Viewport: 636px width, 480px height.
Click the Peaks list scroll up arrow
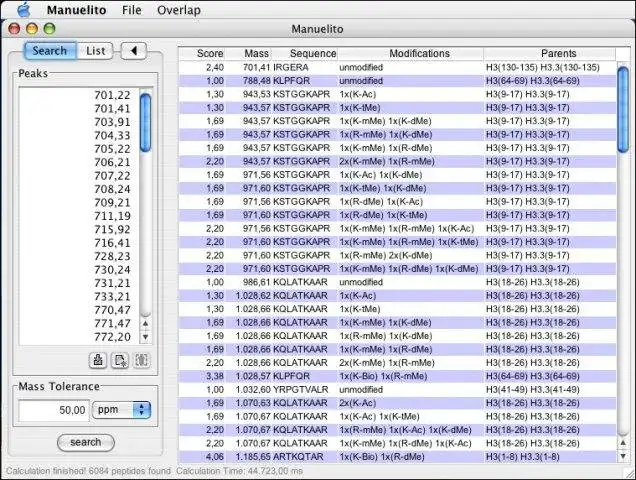145,323
